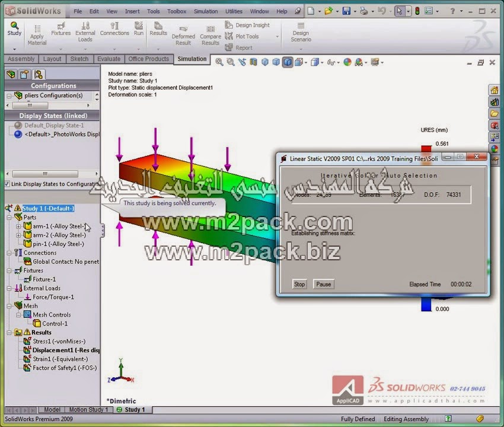Screen dimensions: 504x427
Task: Generate a Report from the ribbon
Action: tap(238, 47)
